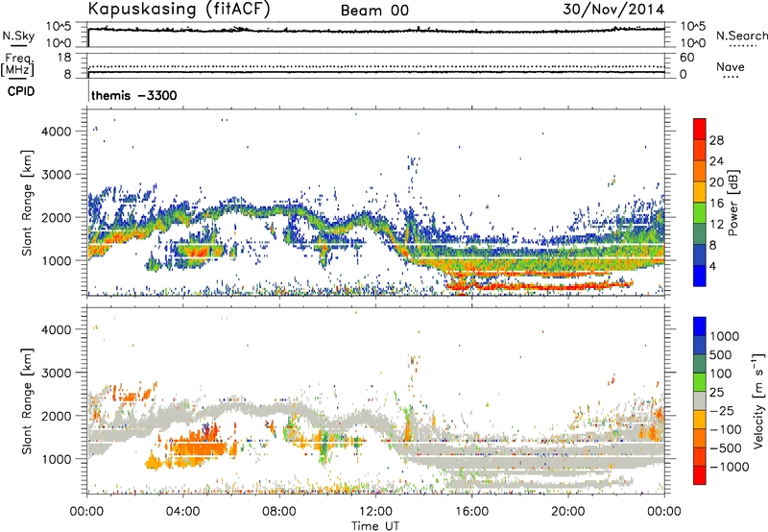The width and height of the screenshot is (768, 532).
Task: Click the 'Beam 00' label
Action: tap(374, 11)
